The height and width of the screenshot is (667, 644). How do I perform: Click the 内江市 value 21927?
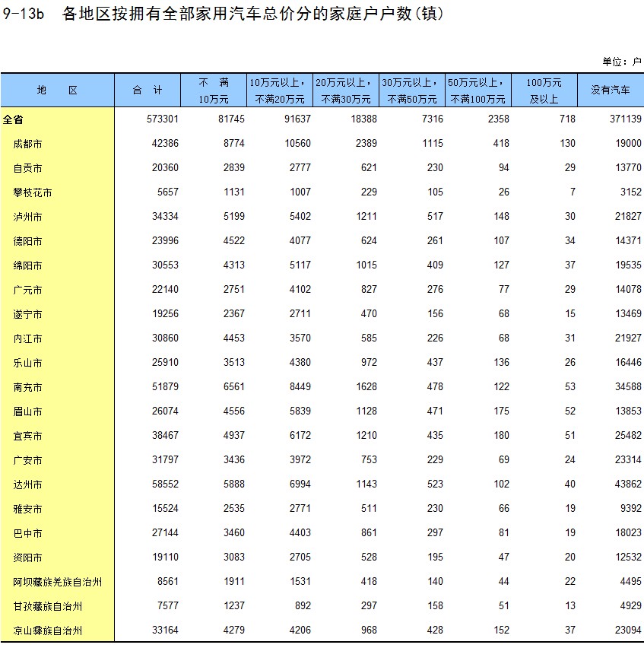(628, 338)
